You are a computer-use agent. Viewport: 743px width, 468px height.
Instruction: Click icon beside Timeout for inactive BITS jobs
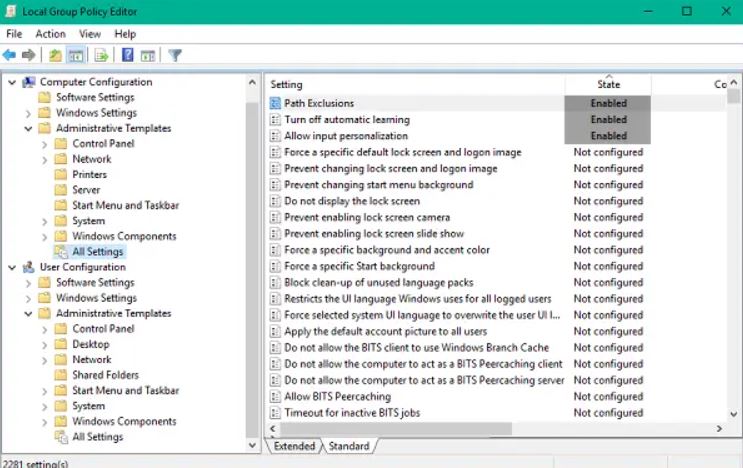275,413
